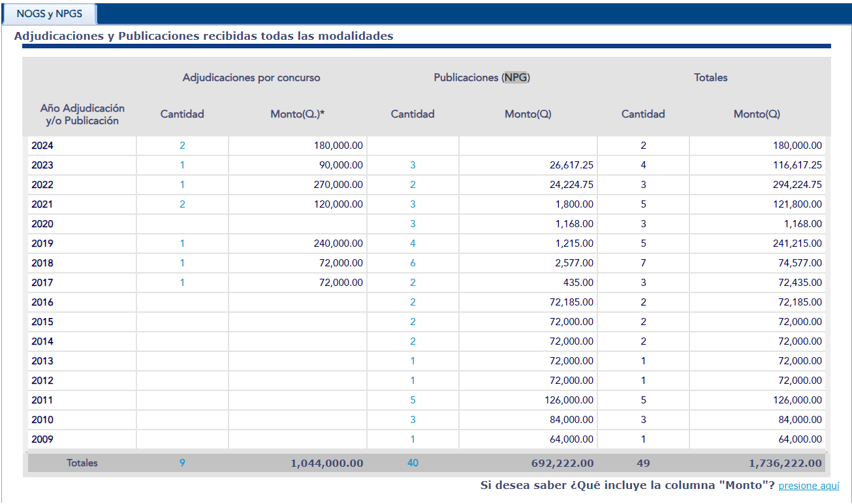Open total publicaciones link 40

[413, 463]
